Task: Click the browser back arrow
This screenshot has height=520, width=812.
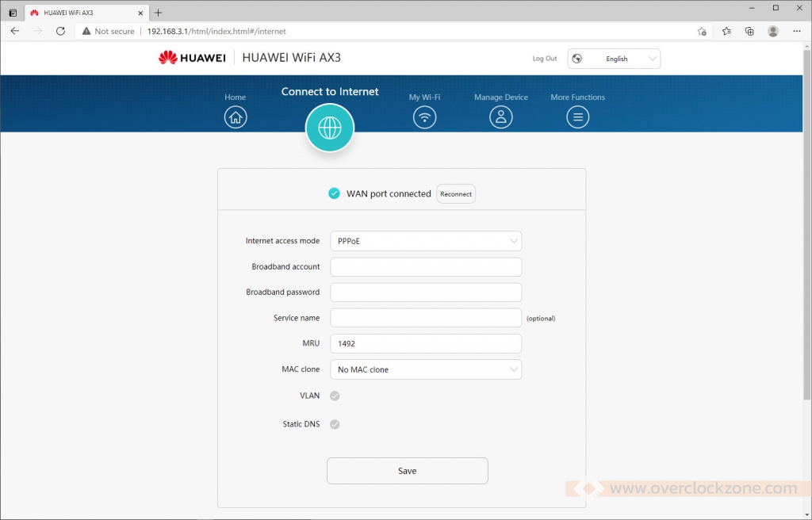Action: coord(15,31)
